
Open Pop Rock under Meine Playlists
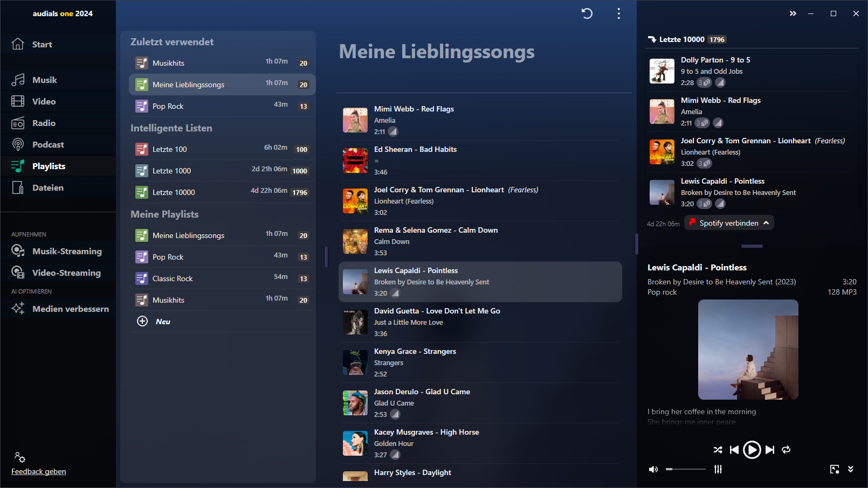click(x=222, y=257)
